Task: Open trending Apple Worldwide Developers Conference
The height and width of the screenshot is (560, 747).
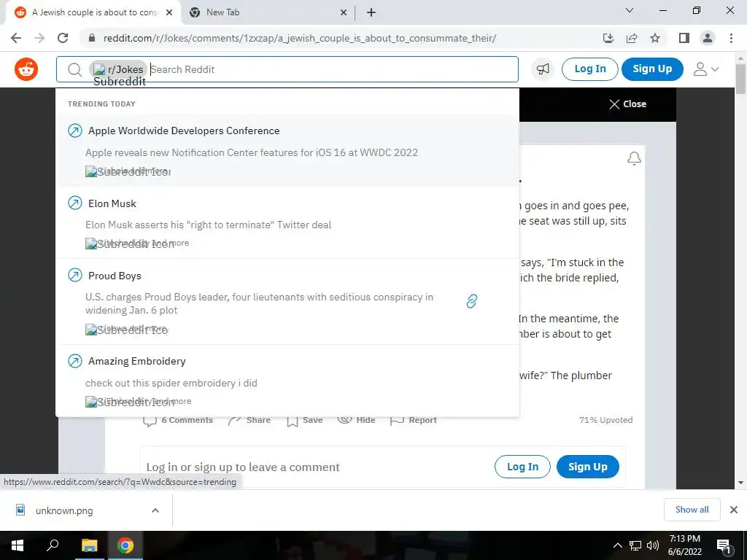Action: tap(183, 131)
